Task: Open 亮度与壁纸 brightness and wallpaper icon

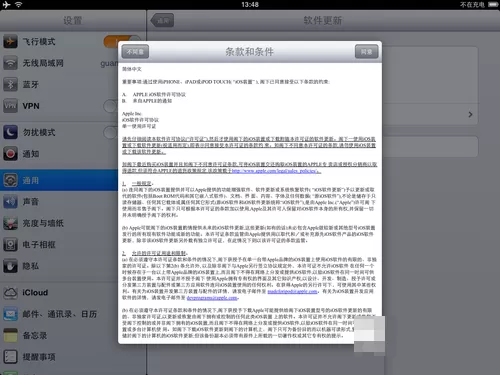Action: (x=10, y=223)
